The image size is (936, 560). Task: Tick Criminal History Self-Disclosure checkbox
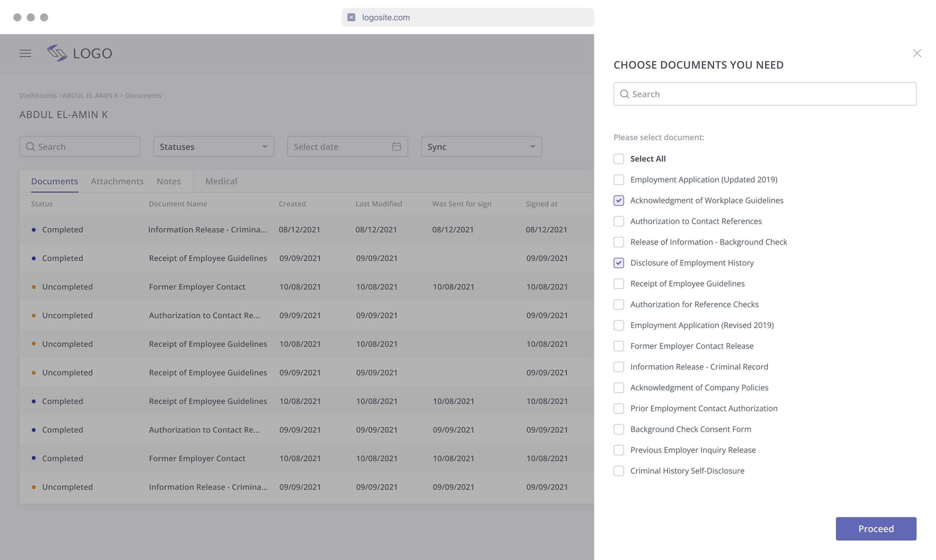pos(618,471)
